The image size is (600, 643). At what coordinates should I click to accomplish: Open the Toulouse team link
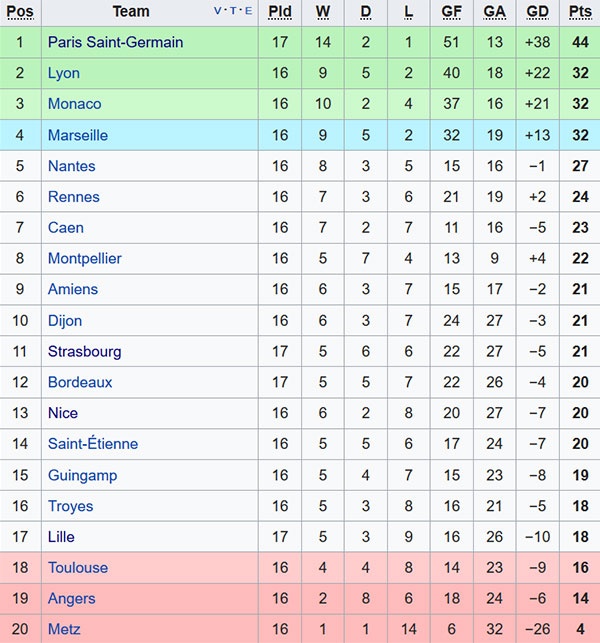pos(77,568)
